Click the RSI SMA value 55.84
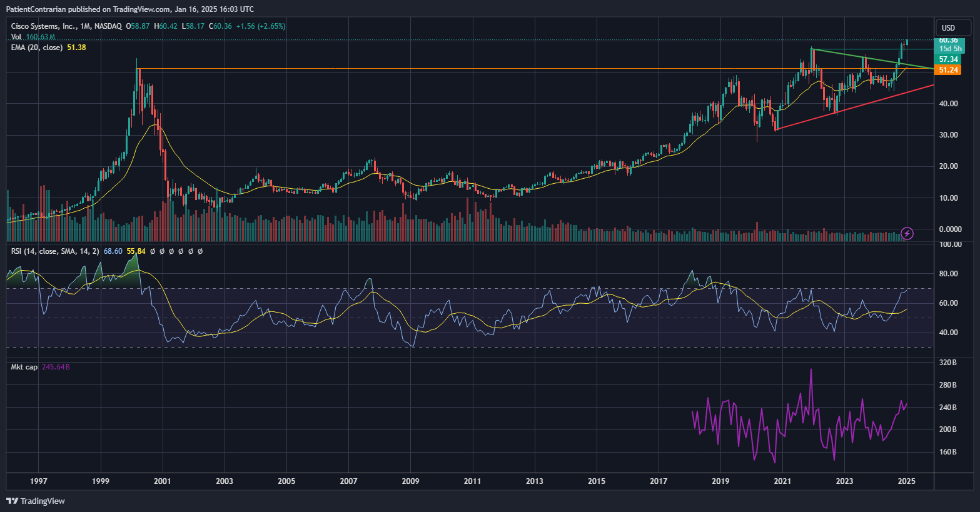 coord(136,251)
